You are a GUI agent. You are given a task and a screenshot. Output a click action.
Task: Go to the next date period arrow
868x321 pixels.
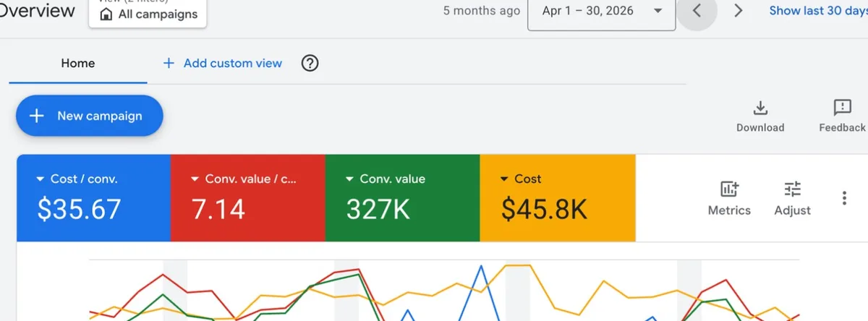point(739,11)
